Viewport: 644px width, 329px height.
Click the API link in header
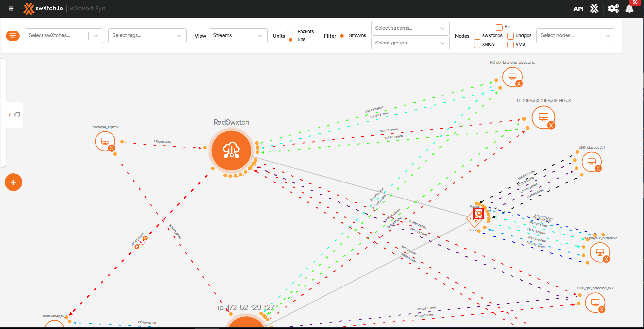point(578,9)
